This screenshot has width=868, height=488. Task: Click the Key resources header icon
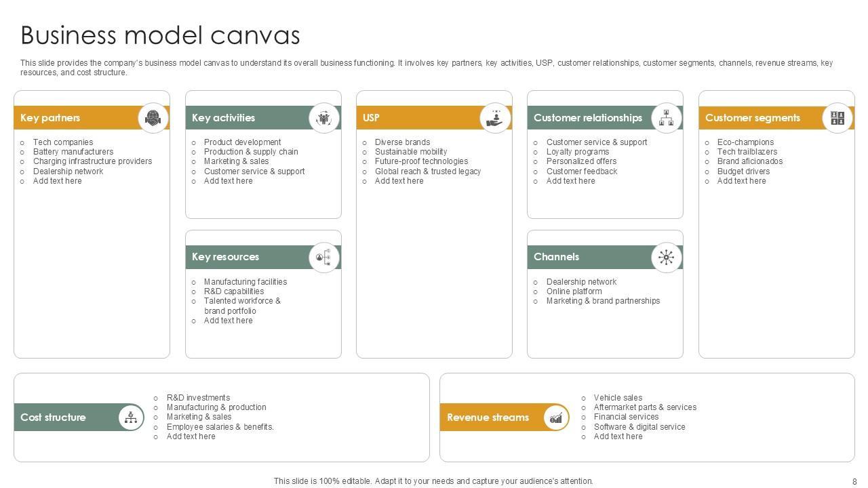(324, 257)
